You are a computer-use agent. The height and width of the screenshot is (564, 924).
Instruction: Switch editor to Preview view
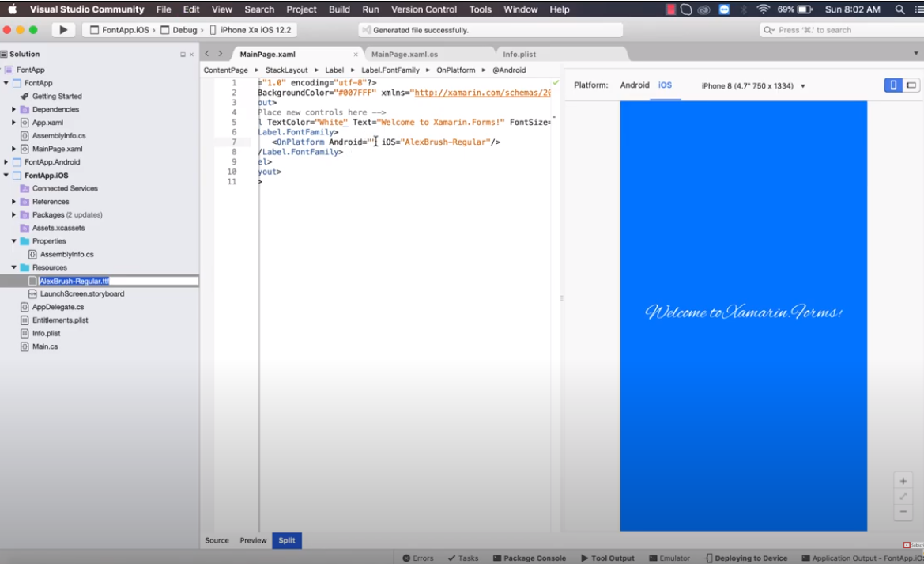pyautogui.click(x=253, y=540)
